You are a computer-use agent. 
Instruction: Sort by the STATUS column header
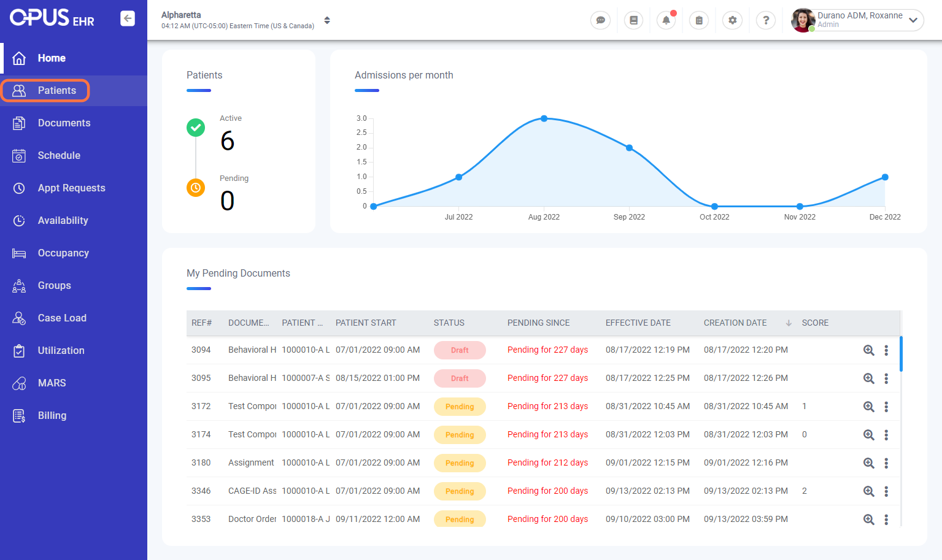coord(449,323)
